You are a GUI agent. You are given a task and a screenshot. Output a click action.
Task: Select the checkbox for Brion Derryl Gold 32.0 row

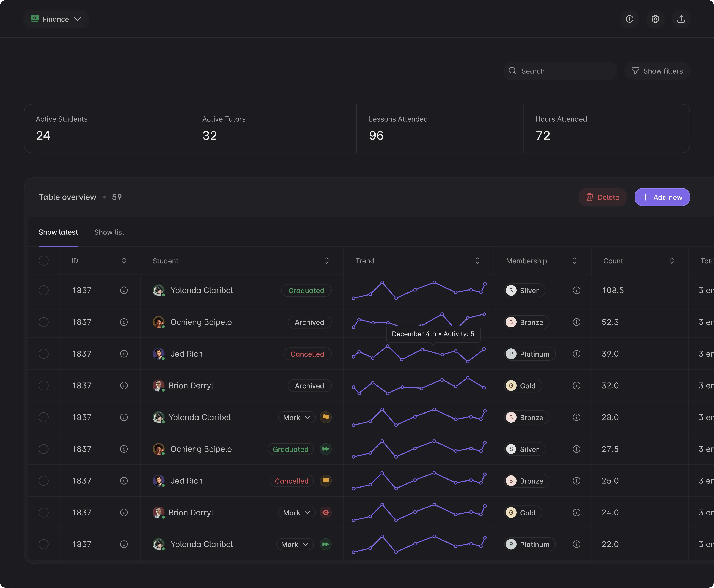[x=44, y=385]
